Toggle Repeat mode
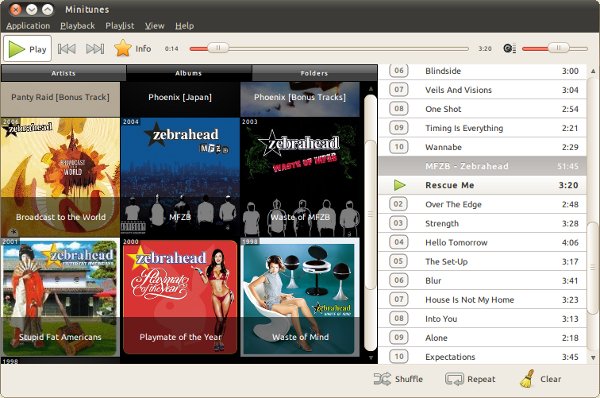The height and width of the screenshot is (398, 600). tap(470, 379)
